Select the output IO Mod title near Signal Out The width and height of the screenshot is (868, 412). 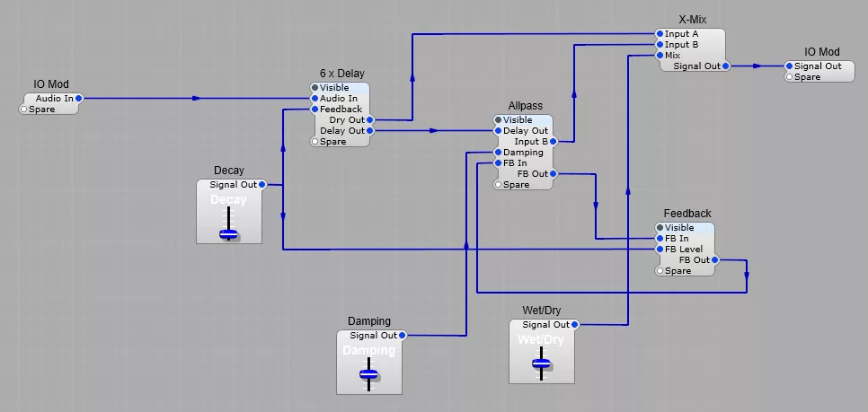[x=822, y=52]
